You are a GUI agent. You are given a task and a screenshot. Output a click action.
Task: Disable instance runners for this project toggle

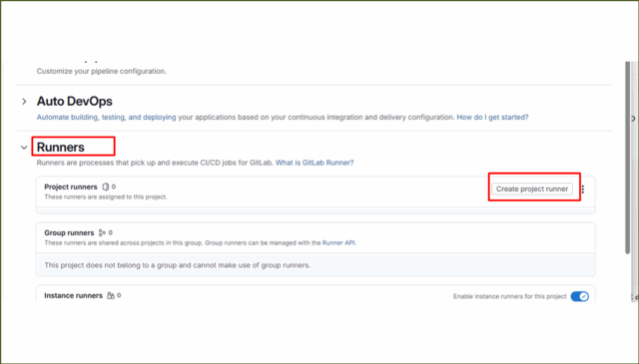579,296
